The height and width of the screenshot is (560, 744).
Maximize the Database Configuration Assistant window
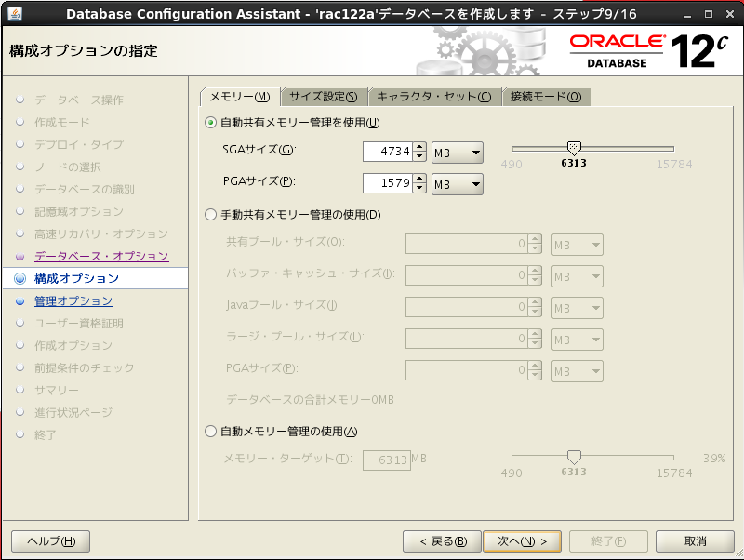709,14
